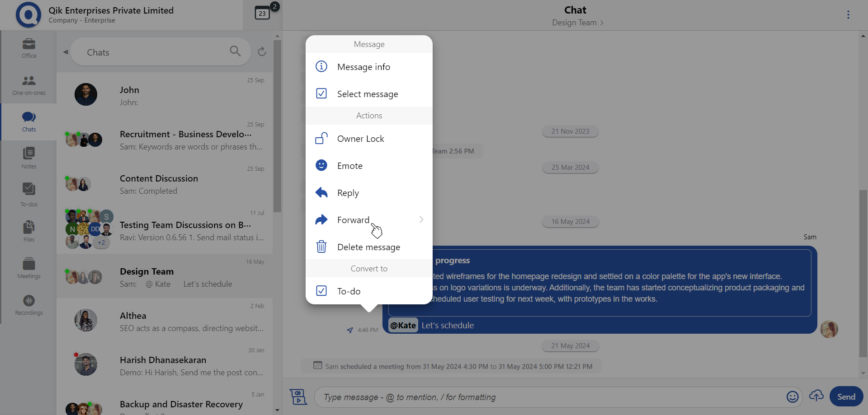Expand the Forward submenu chevron
The image size is (868, 415).
click(x=421, y=219)
